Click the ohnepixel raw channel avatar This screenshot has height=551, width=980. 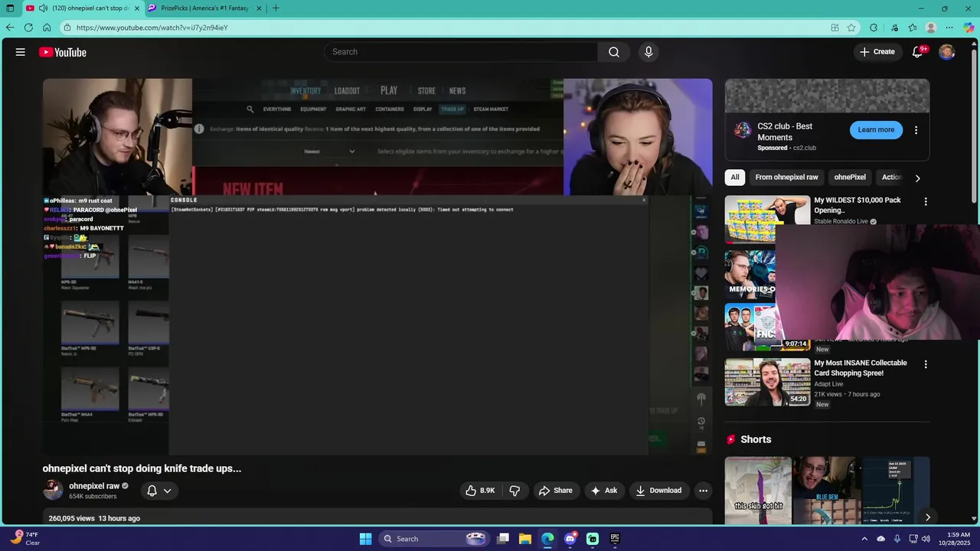[53, 491]
